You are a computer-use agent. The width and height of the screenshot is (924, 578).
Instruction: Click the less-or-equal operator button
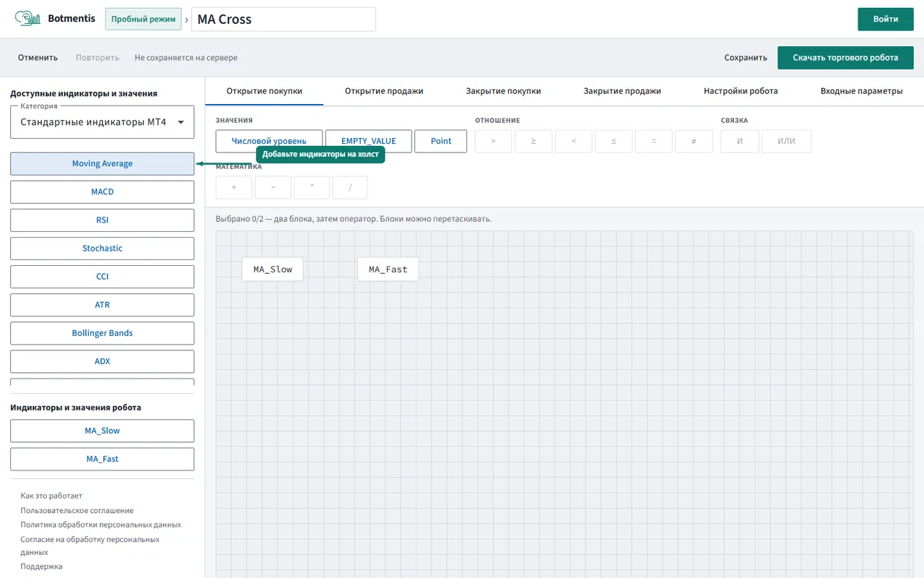tap(614, 141)
